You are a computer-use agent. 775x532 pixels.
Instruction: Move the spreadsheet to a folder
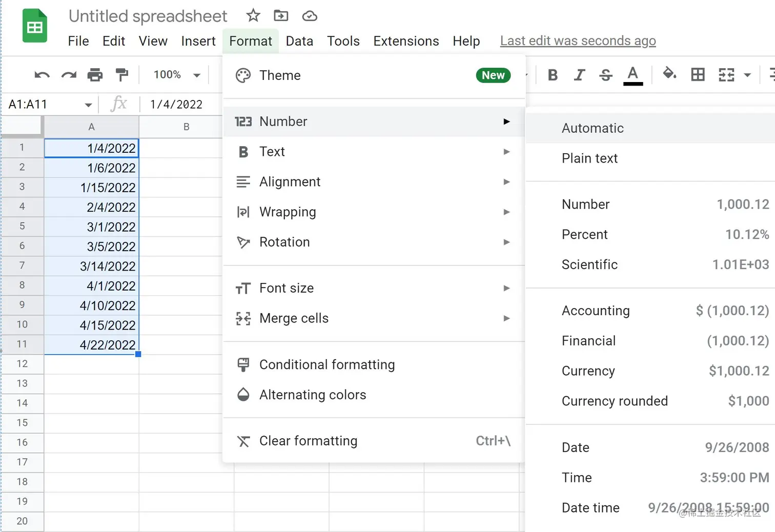(281, 16)
